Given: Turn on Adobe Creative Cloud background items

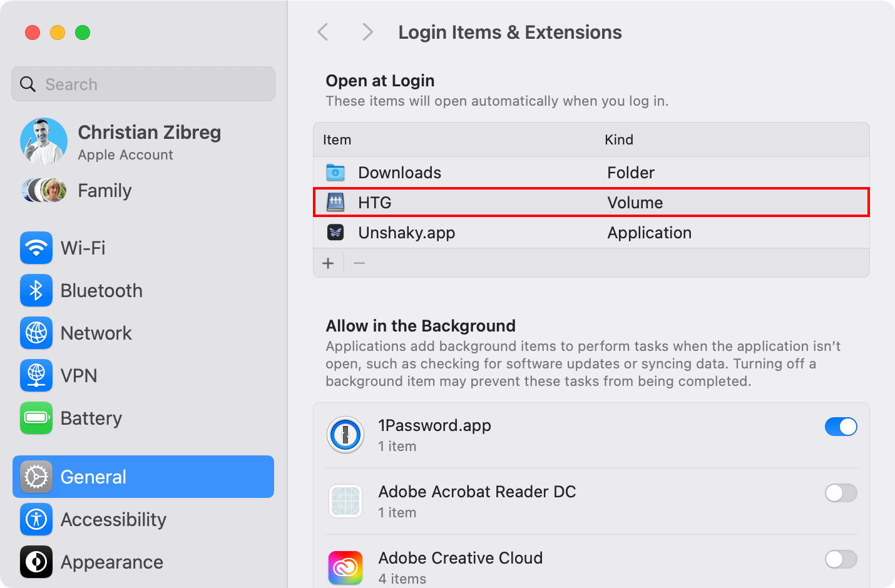Looking at the screenshot, I should point(841,559).
